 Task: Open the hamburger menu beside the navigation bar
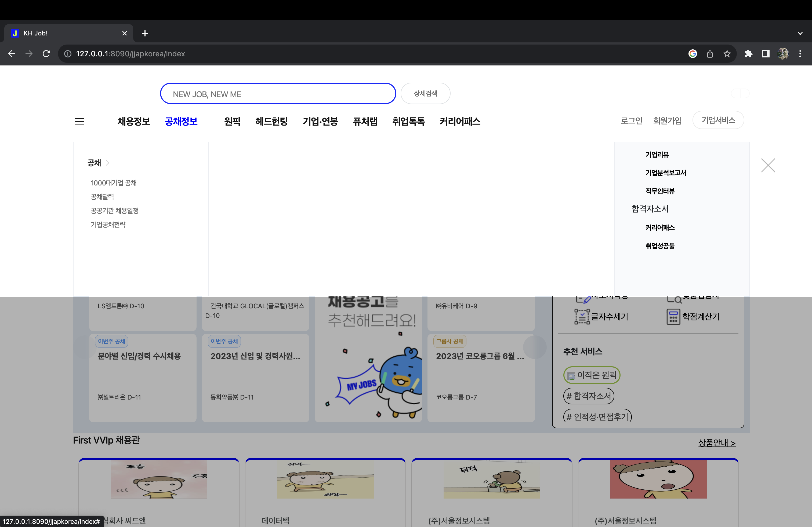point(79,122)
